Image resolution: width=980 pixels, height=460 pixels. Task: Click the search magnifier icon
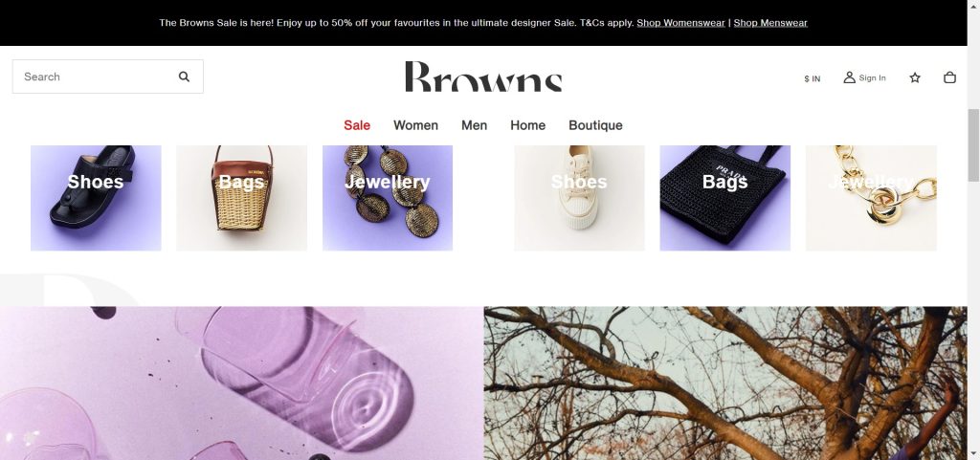click(184, 77)
